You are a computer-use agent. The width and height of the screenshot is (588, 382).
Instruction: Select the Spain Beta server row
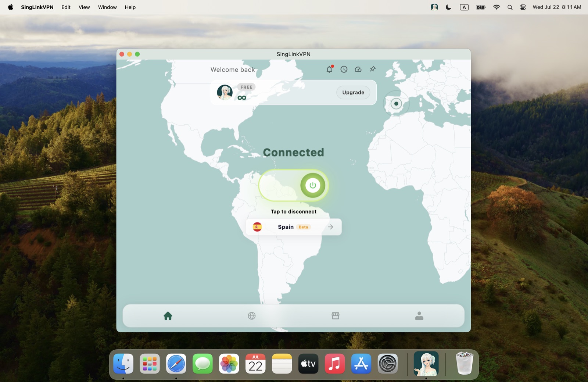[x=294, y=227]
